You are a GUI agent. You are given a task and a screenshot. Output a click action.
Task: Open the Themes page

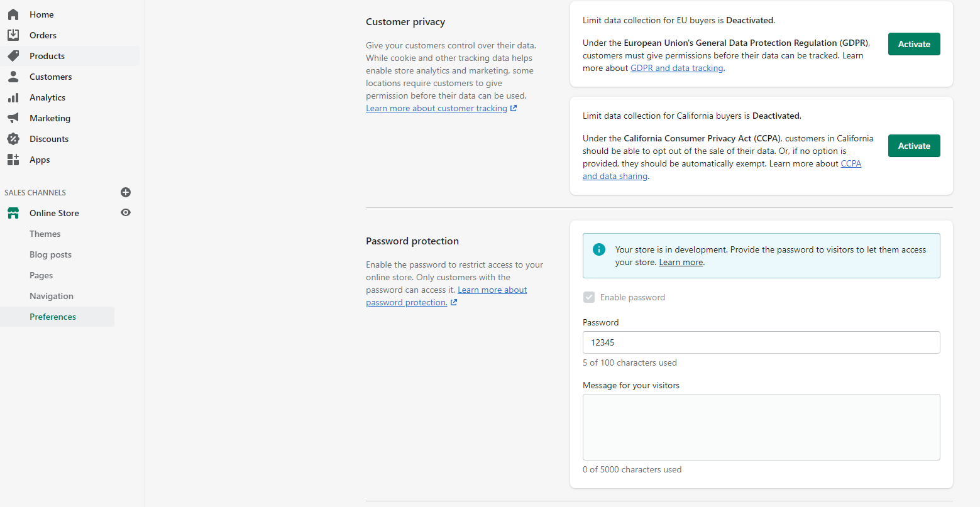tap(45, 233)
